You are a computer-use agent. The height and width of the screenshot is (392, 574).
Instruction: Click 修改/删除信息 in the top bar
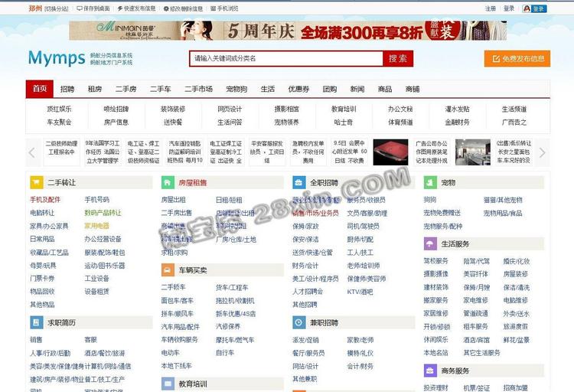pos(183,8)
